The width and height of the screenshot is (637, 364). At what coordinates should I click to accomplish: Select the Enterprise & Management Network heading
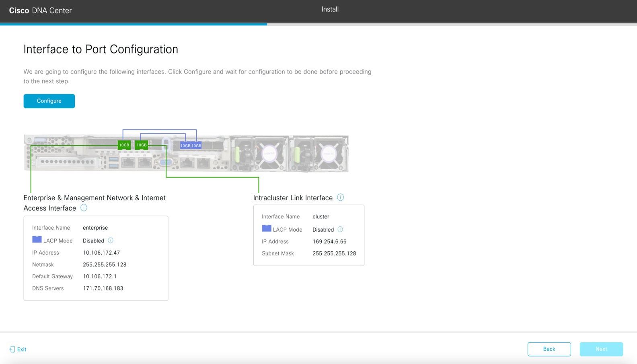coord(95,203)
